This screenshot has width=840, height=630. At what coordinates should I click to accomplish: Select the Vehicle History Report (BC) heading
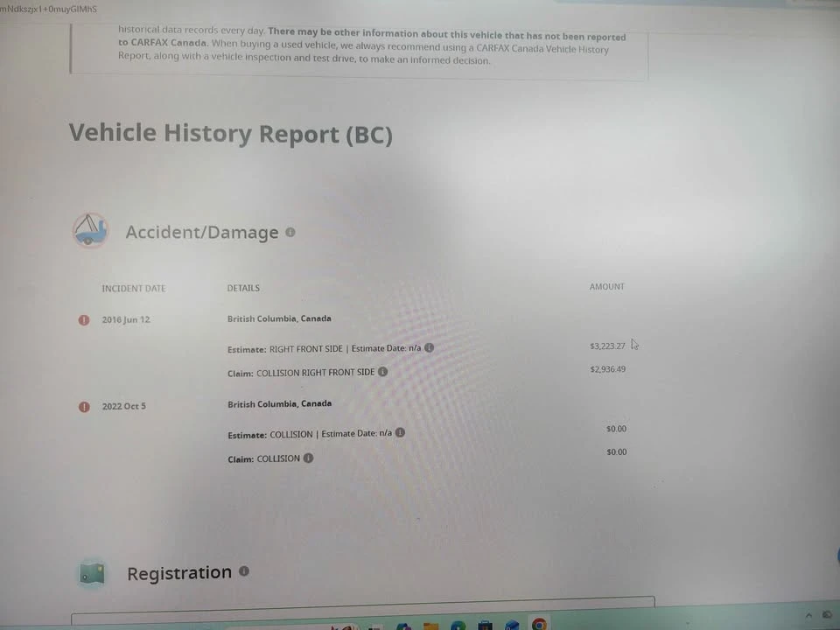tap(231, 133)
